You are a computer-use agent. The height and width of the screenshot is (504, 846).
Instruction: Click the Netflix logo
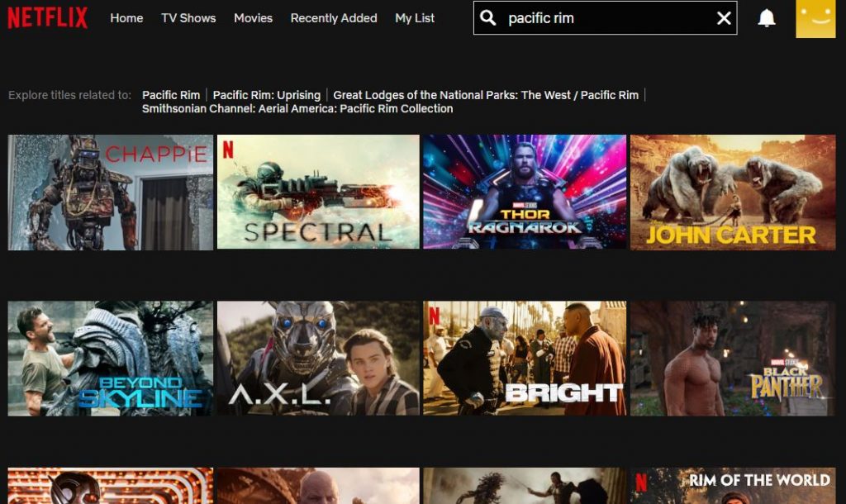pos(47,17)
